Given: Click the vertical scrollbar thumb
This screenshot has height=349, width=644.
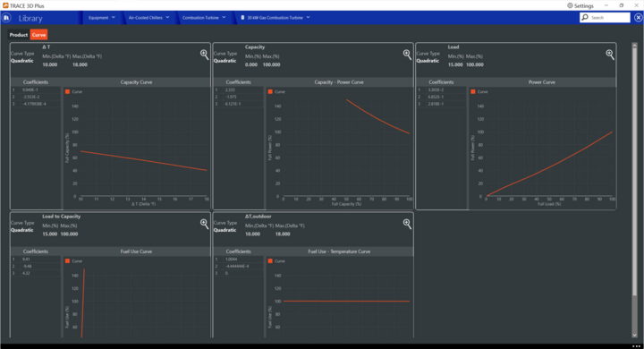Looking at the screenshot, I should tap(634, 171).
